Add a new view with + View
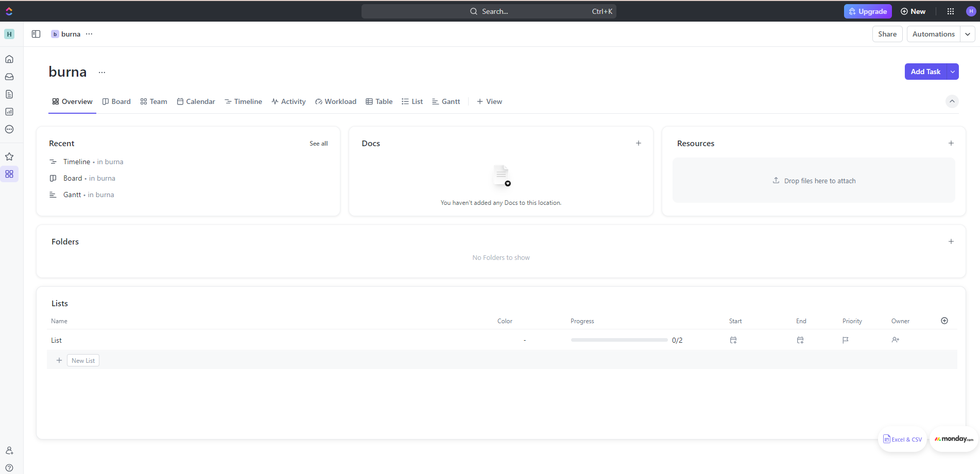980x474 pixels. tap(489, 101)
